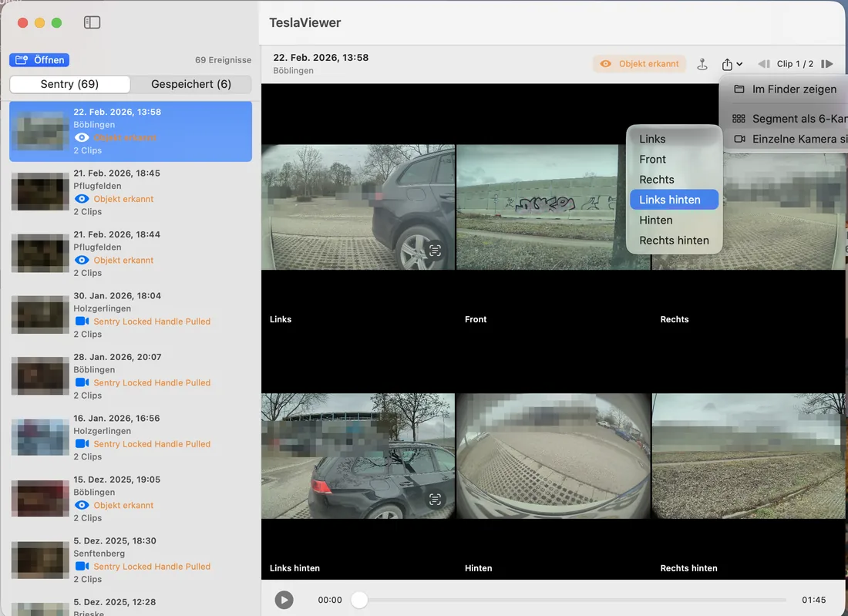Select the 21. Feb. 2026, 18:45 event
The height and width of the screenshot is (616, 848).
[x=130, y=193]
